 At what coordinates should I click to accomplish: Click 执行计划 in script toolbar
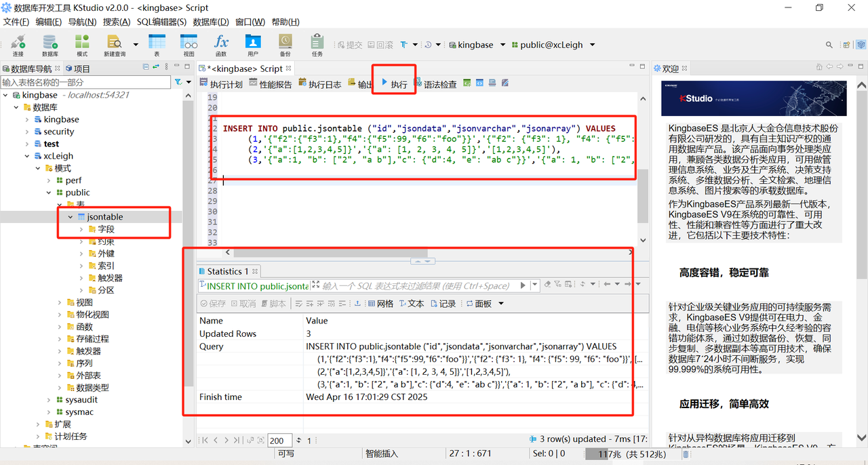pyautogui.click(x=221, y=84)
